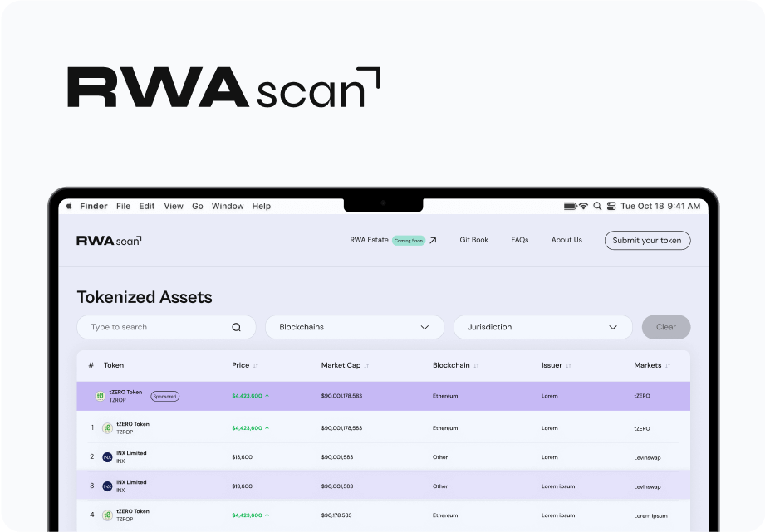Click the Issuer column sort icon
This screenshot has width=765, height=532.
(x=568, y=366)
